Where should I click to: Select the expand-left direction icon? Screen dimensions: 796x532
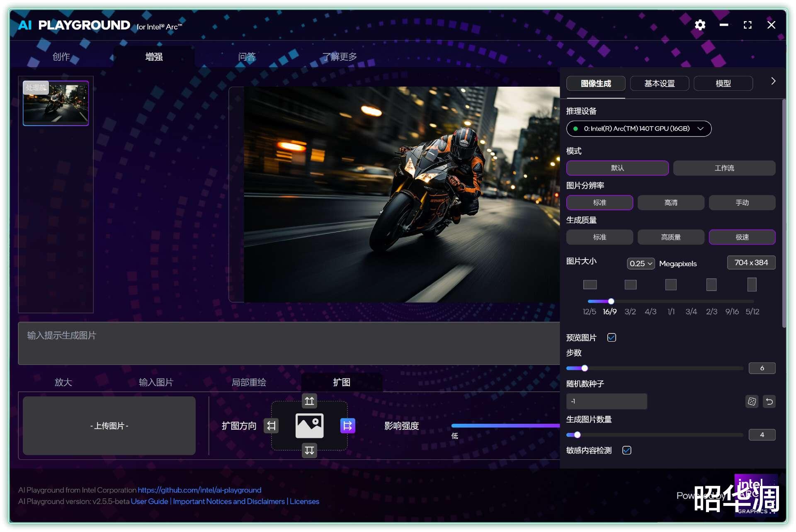(x=271, y=425)
